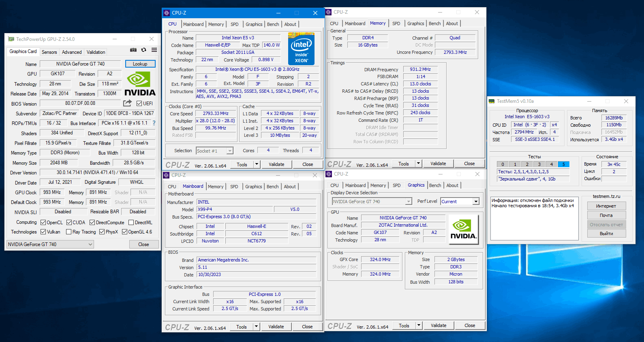
Task: Open the Validation tab in GPU-Z
Action: tap(96, 52)
